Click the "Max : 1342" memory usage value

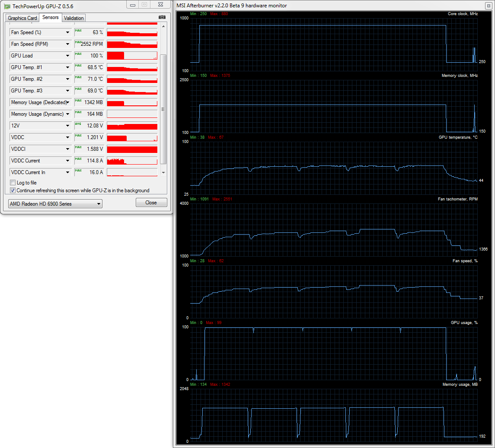click(x=220, y=385)
